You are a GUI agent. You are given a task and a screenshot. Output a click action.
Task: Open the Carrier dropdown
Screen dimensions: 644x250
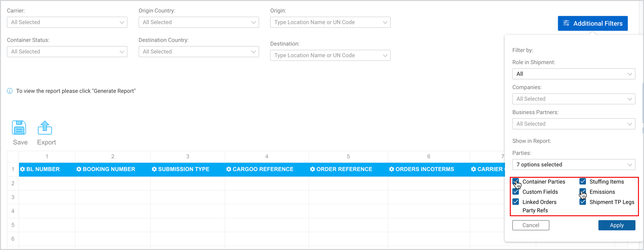tap(67, 22)
